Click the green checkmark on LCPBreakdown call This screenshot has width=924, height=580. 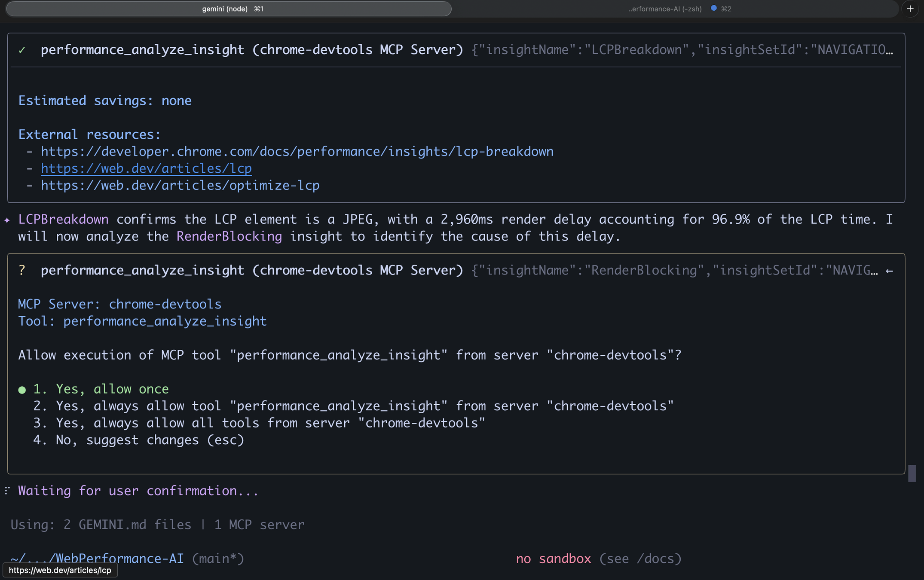point(22,50)
